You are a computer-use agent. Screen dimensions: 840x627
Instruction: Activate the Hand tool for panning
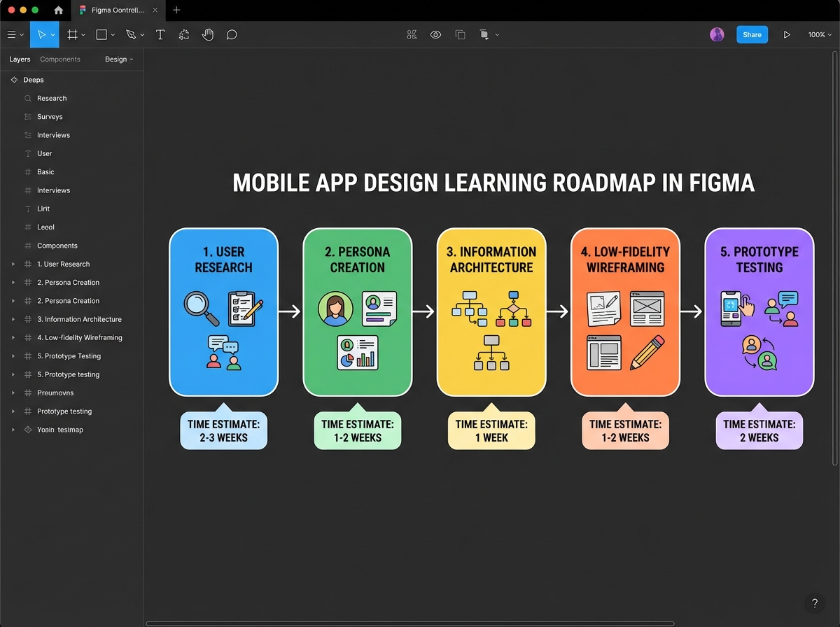click(208, 34)
